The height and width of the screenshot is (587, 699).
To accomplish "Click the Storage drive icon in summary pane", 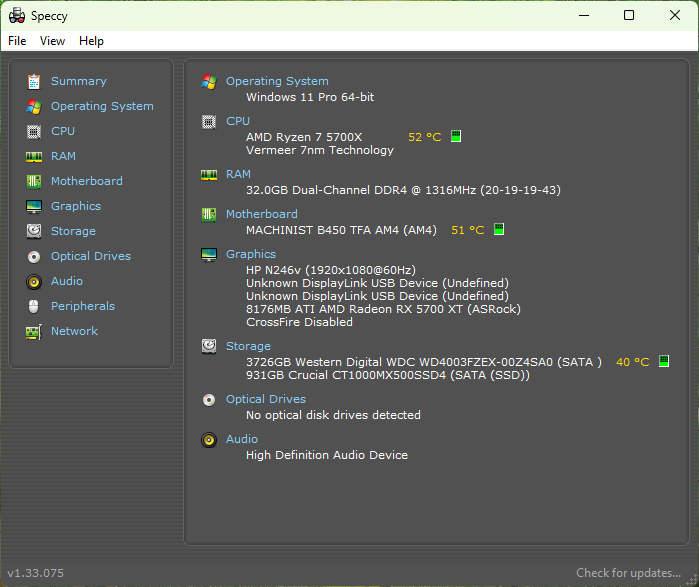I will coord(209,346).
